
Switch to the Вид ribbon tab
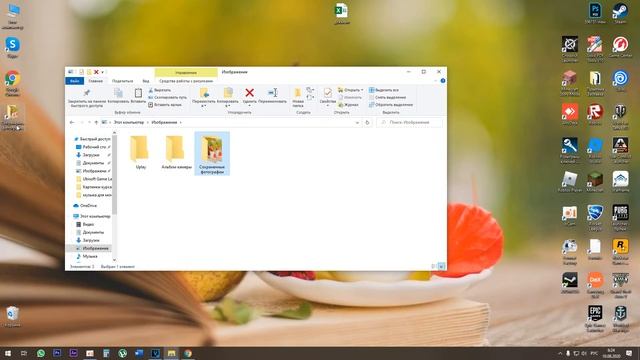tap(146, 81)
